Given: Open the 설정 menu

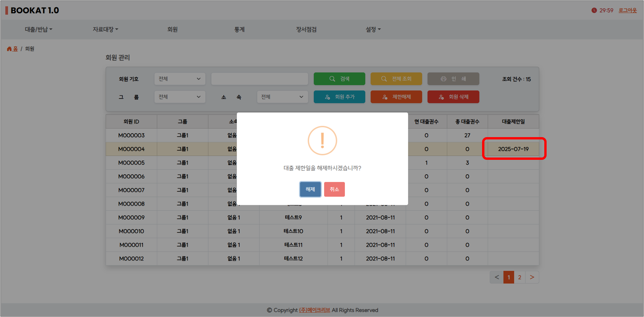Looking at the screenshot, I should pyautogui.click(x=373, y=29).
